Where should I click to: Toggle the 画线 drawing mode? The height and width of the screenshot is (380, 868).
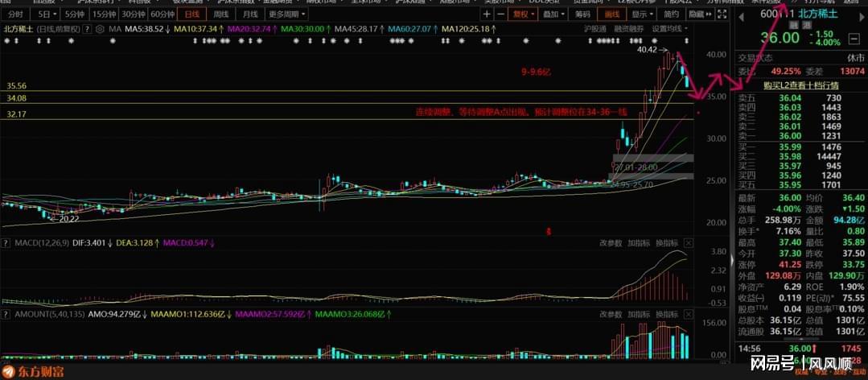pyautogui.click(x=613, y=14)
